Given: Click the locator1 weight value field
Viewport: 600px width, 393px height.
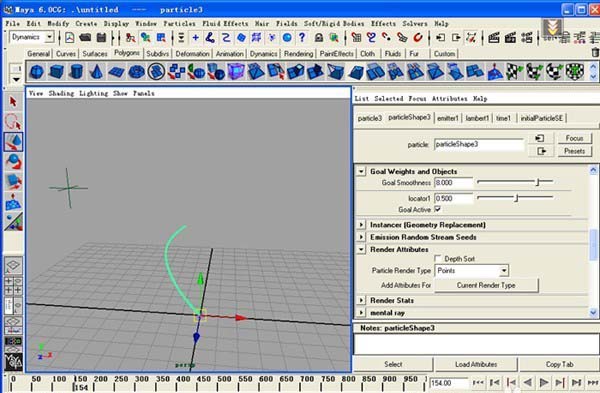Looking at the screenshot, I should coord(453,199).
